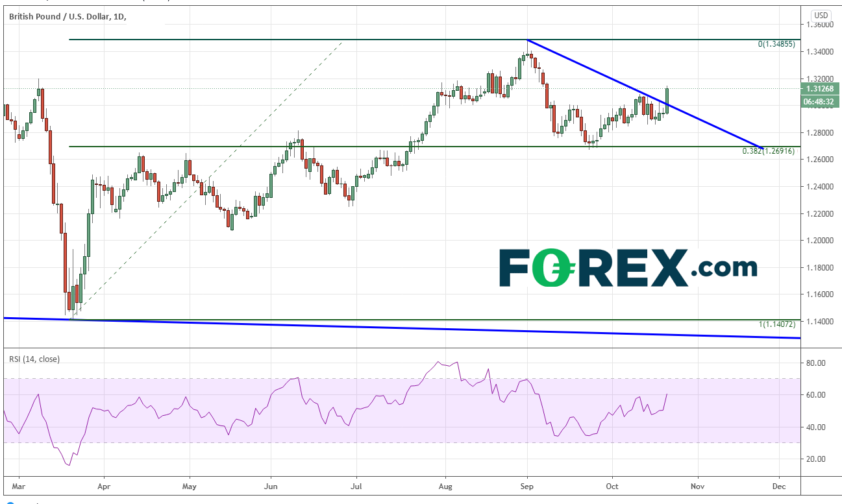Screen dimensions: 842x504
Task: Click the USD currency label on price axis
Action: (x=821, y=15)
